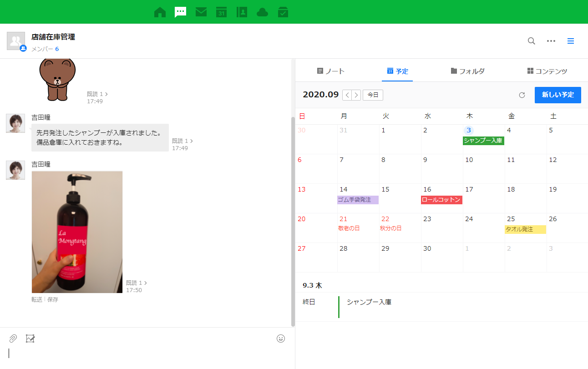This screenshot has width=588, height=369.
Task: Click the search magnifier in chat header
Action: click(x=531, y=41)
